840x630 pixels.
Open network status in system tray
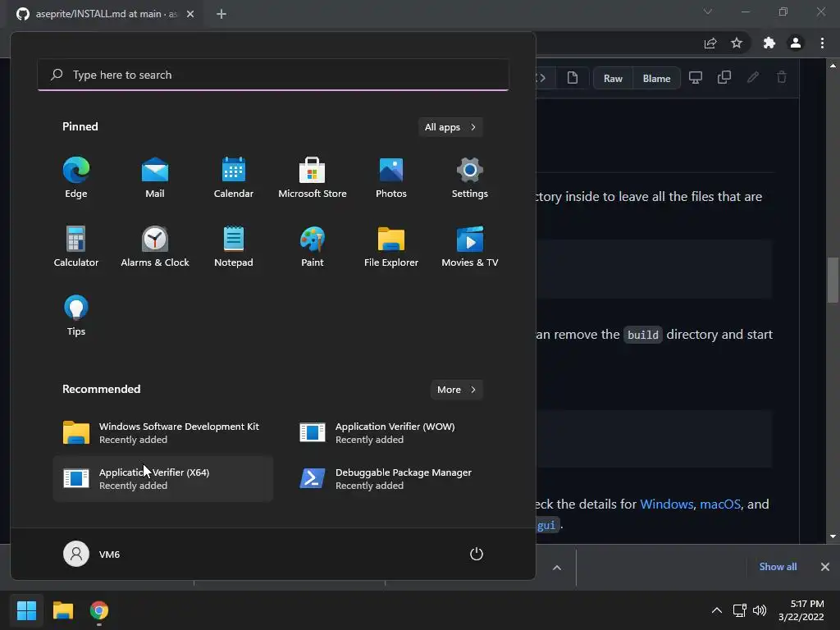click(740, 610)
